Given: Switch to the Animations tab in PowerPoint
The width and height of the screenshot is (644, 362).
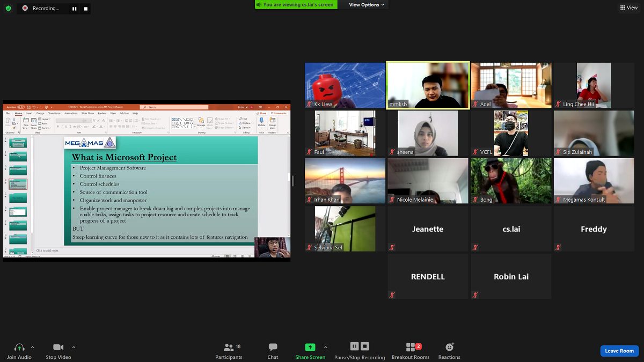Looking at the screenshot, I should [71, 113].
